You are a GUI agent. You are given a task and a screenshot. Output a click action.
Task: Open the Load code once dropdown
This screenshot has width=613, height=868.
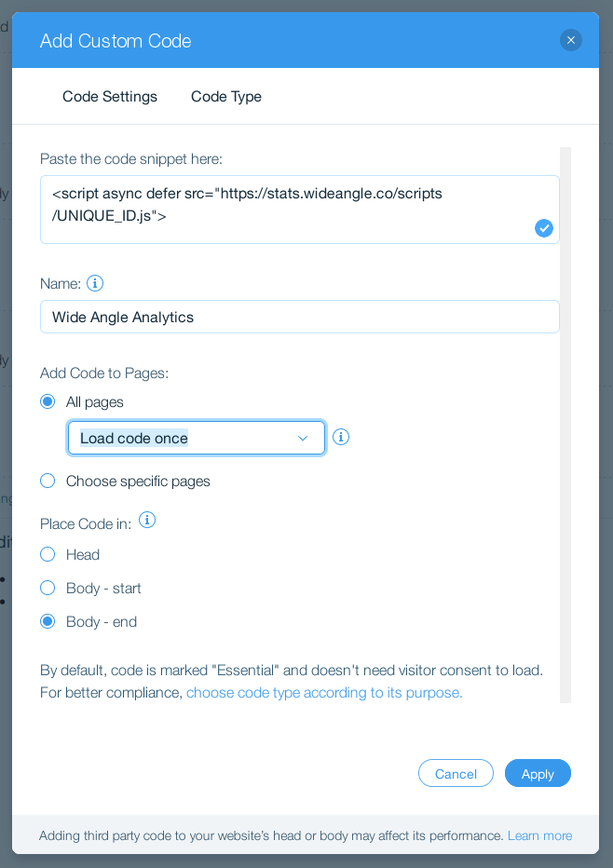196,438
